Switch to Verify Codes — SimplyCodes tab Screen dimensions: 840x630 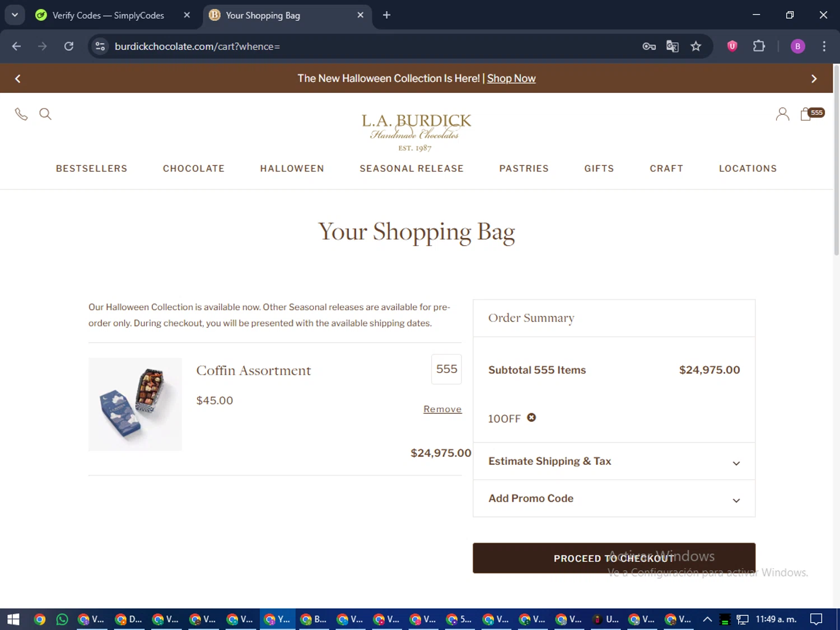(x=108, y=15)
